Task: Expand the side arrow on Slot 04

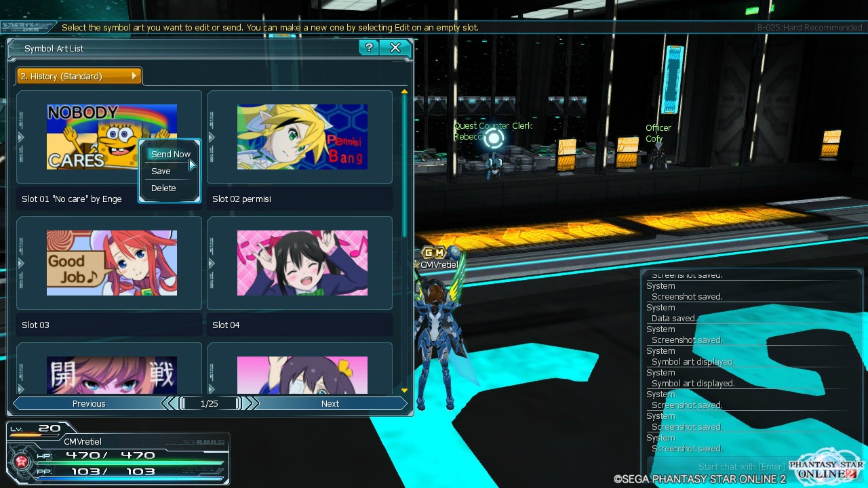Action: (212, 264)
